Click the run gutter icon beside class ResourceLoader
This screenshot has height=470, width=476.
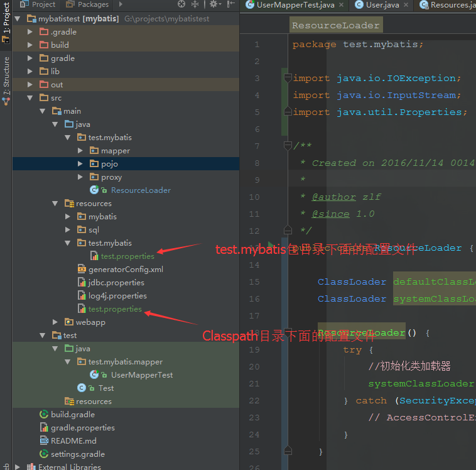(271, 244)
